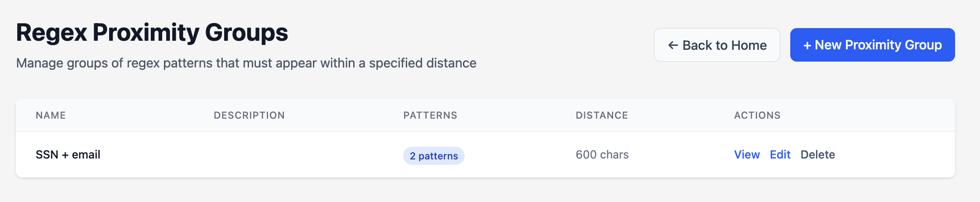Click the Name column header
This screenshot has width=980, height=202.
(x=51, y=115)
